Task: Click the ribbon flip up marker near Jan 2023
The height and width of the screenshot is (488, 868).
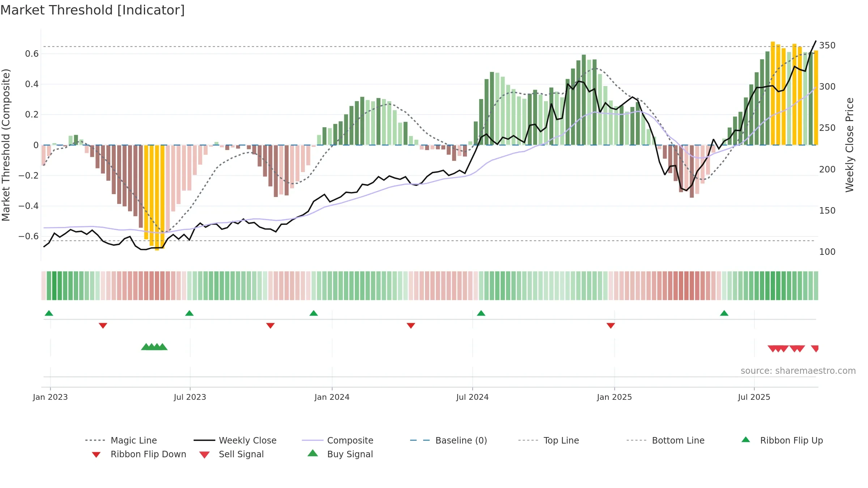Action: click(x=49, y=313)
